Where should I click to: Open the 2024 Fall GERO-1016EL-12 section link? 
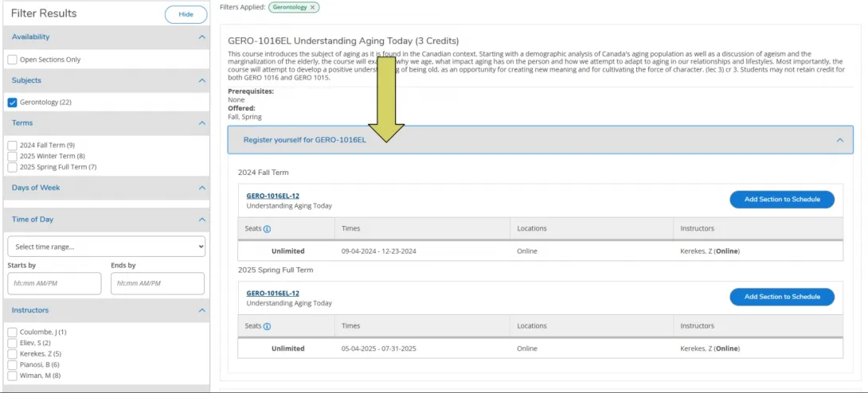[272, 196]
